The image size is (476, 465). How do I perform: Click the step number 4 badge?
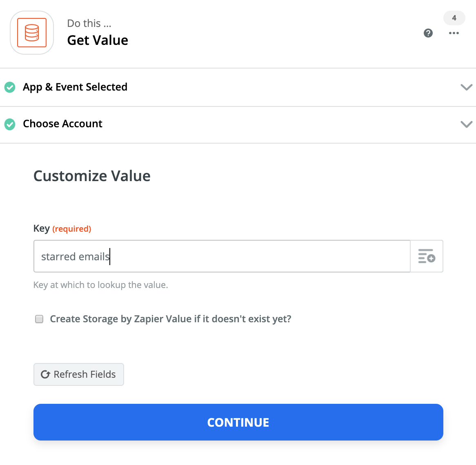(x=454, y=18)
